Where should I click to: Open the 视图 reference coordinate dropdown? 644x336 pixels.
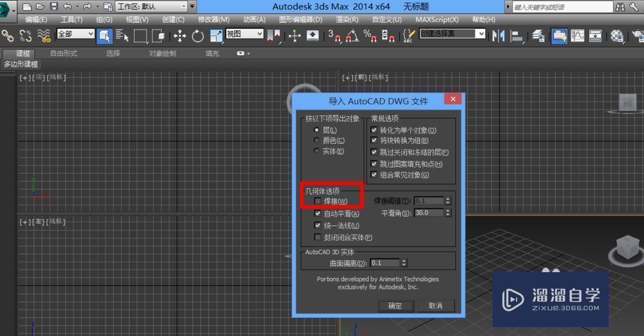pos(244,34)
